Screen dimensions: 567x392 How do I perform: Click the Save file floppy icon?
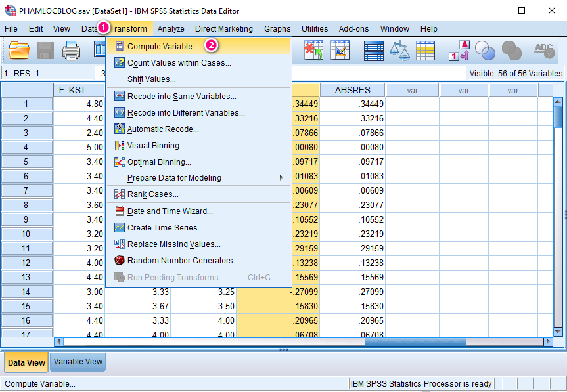click(45, 50)
